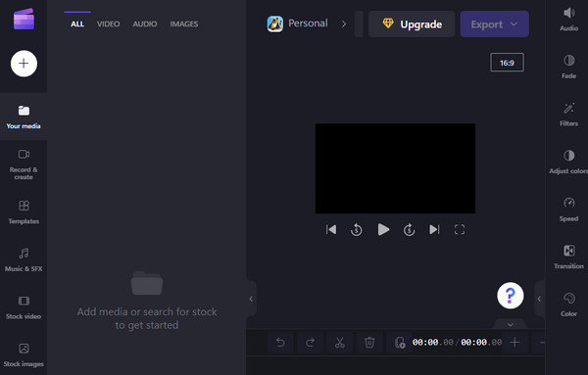Enter fullscreen preview mode
This screenshot has height=375, width=588.
point(460,229)
